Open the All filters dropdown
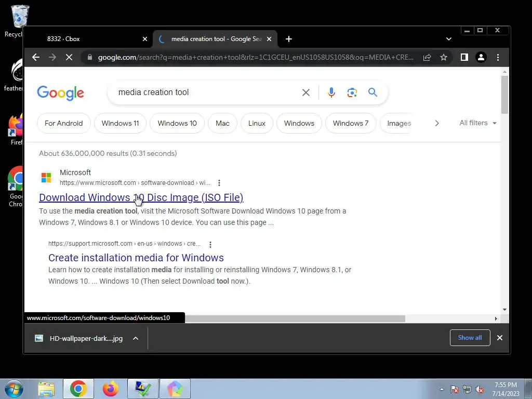The height and width of the screenshot is (399, 532). point(478,123)
